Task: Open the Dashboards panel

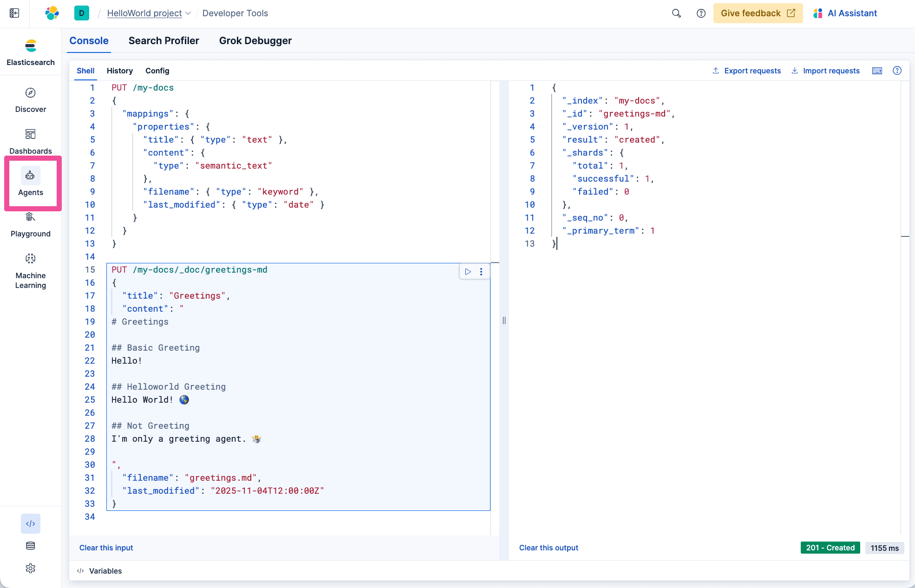Action: pos(30,141)
